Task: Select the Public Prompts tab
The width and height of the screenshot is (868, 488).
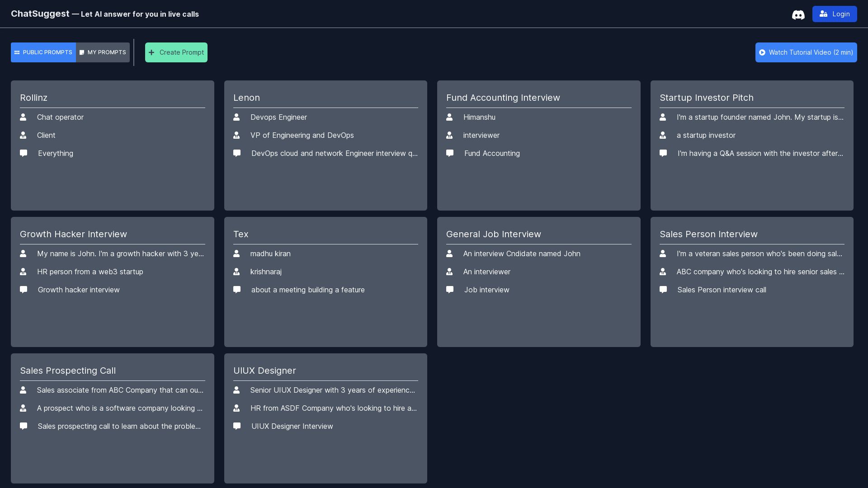Action: click(43, 52)
